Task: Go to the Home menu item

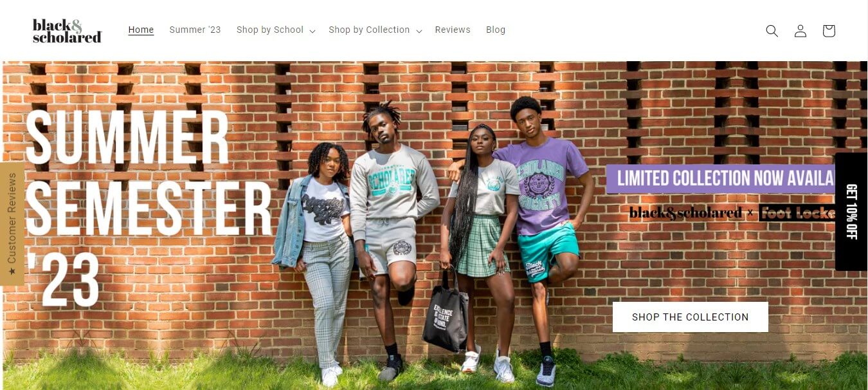Action: pyautogui.click(x=141, y=30)
